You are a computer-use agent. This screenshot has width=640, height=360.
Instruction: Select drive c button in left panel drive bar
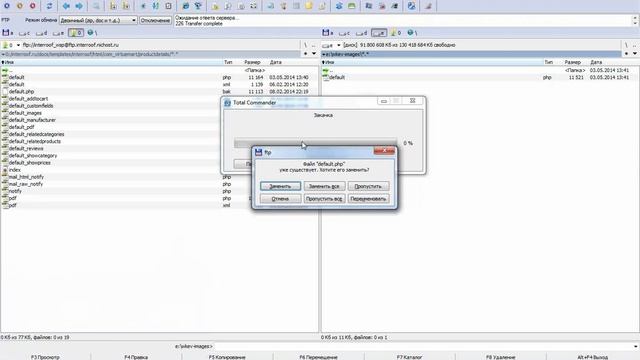tap(24, 33)
